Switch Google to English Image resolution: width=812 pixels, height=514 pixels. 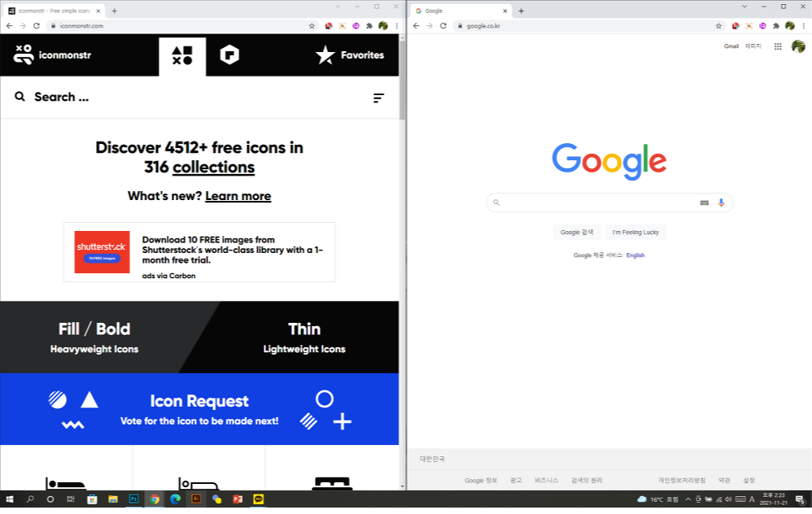[635, 255]
